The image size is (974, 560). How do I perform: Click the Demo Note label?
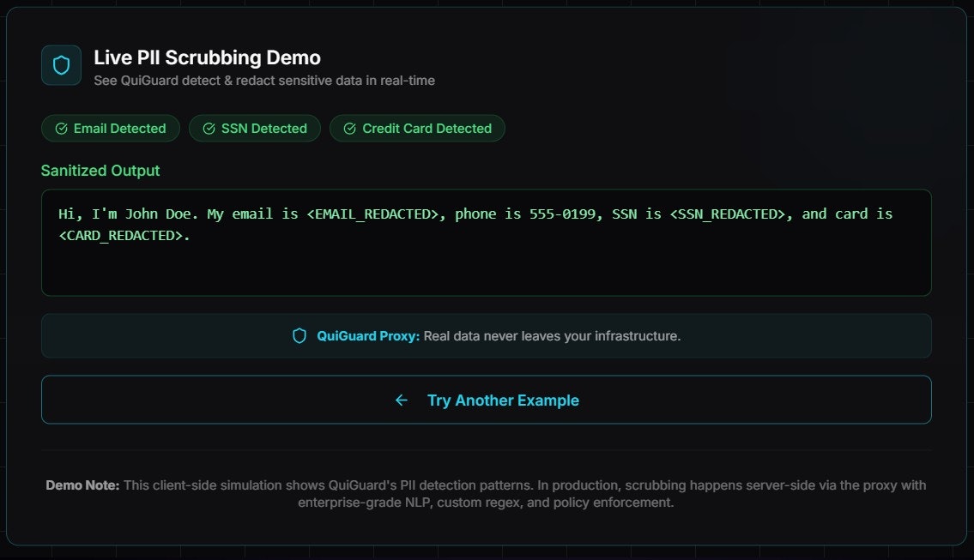(82, 485)
